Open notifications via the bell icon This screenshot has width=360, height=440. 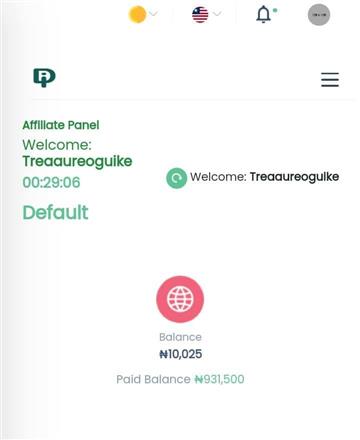click(263, 15)
